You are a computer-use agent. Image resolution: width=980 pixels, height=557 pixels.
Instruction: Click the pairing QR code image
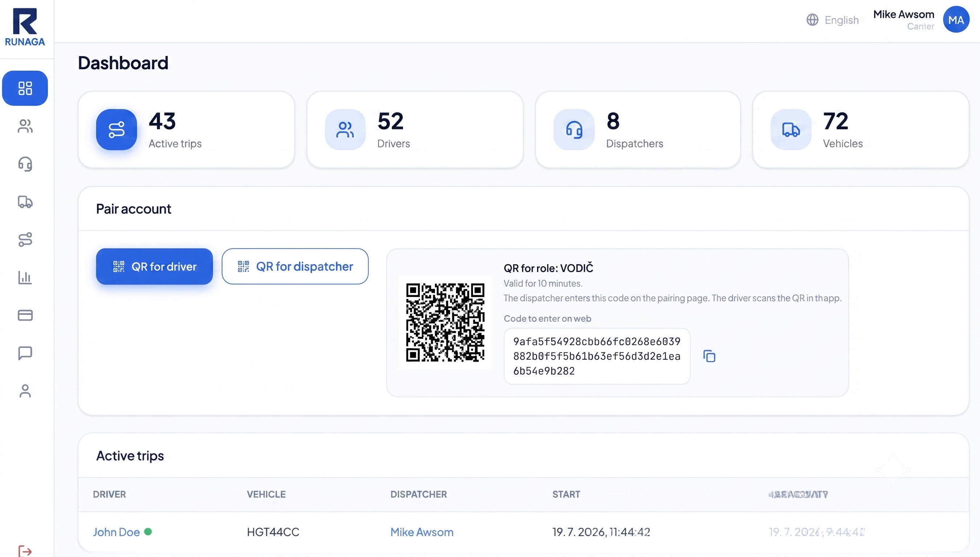[x=445, y=322]
